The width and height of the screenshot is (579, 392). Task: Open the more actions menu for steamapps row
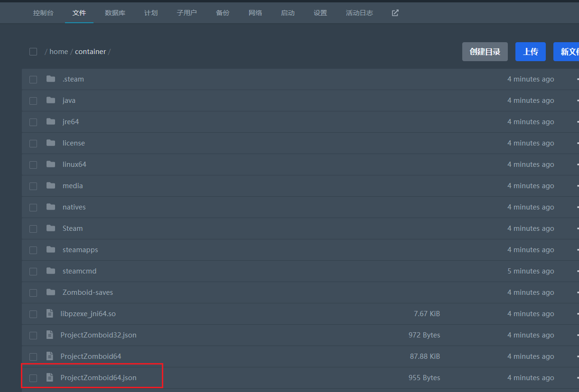click(577, 250)
